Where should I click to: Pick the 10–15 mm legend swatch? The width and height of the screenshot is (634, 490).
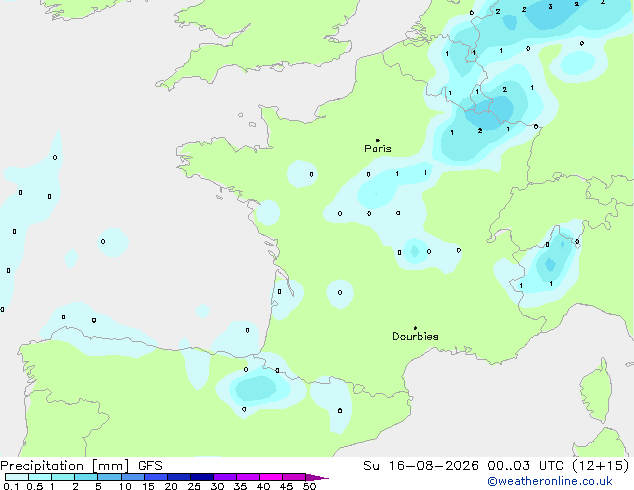tap(132, 477)
